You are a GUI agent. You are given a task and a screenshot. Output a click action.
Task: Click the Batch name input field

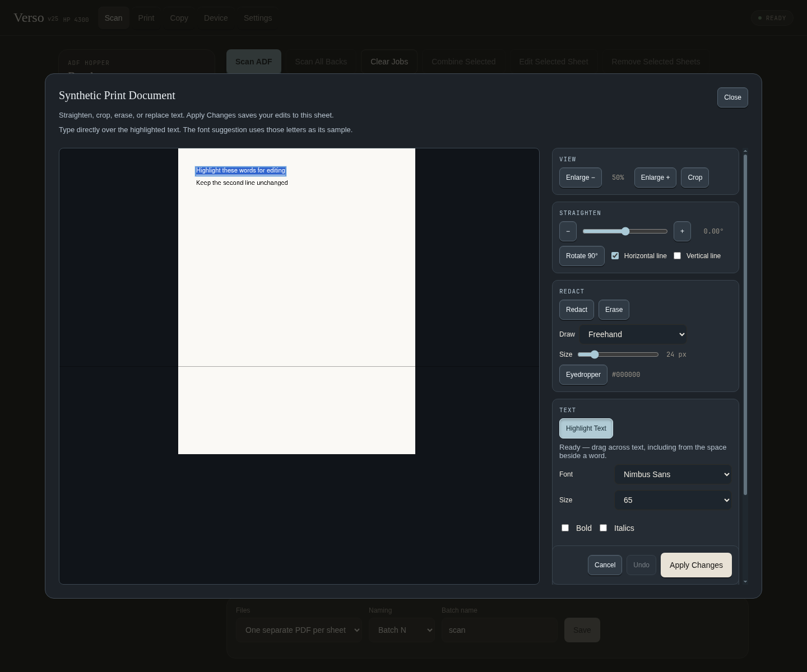tap(499, 630)
